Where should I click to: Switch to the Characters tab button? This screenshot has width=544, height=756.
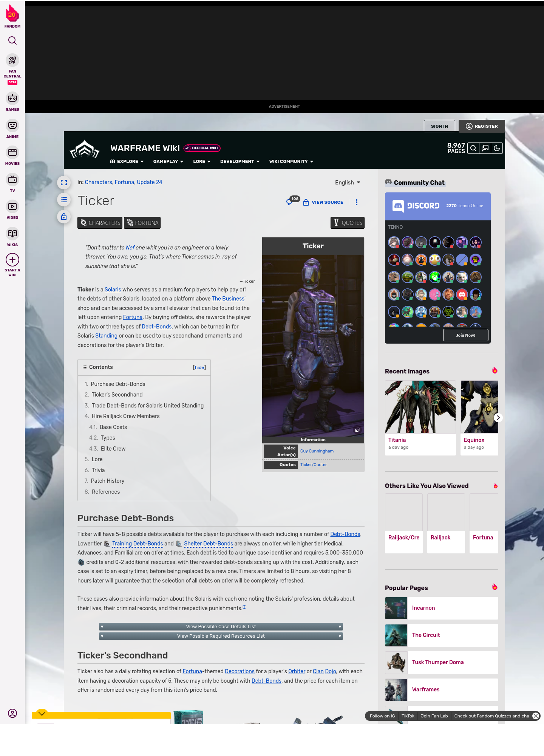[100, 223]
